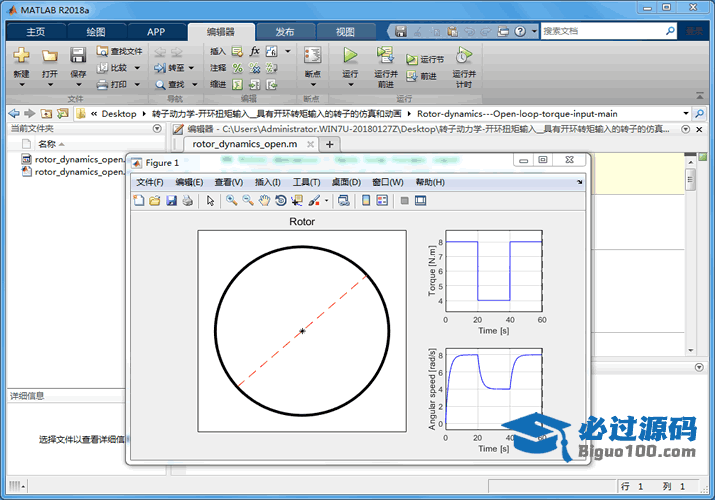
Task: Click the quick access save icon
Action: pyautogui.click(x=400, y=31)
